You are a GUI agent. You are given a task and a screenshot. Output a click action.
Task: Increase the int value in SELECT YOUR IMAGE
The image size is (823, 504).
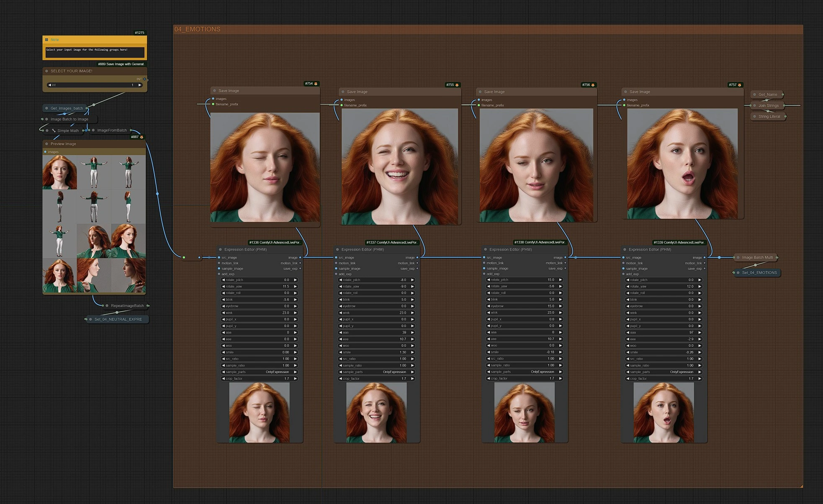point(140,85)
